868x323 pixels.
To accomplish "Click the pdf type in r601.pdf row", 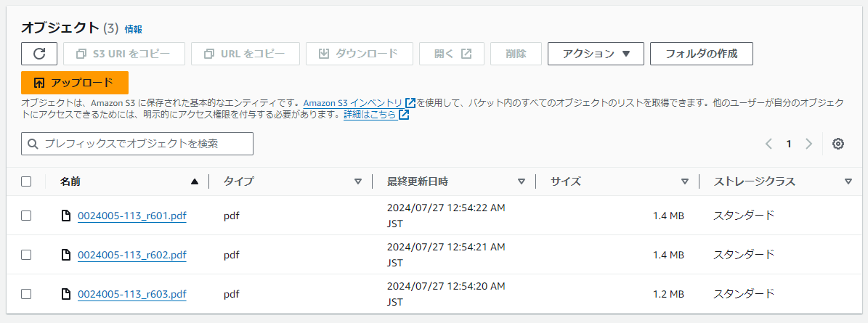I will pos(232,216).
